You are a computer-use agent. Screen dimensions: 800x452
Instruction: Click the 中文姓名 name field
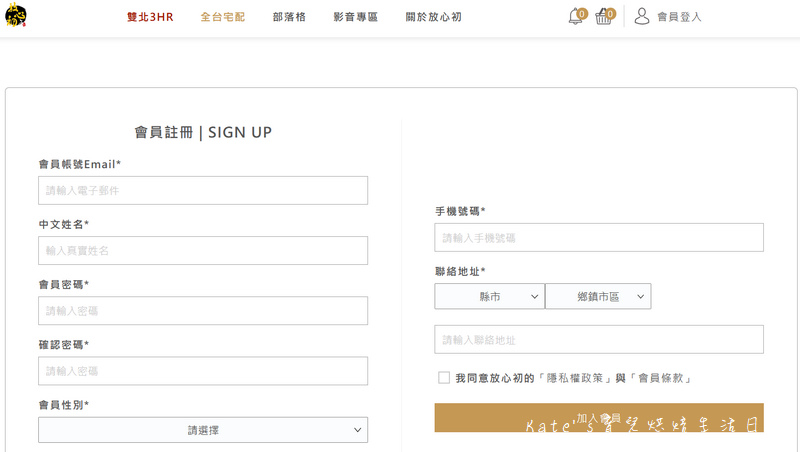pyautogui.click(x=203, y=250)
